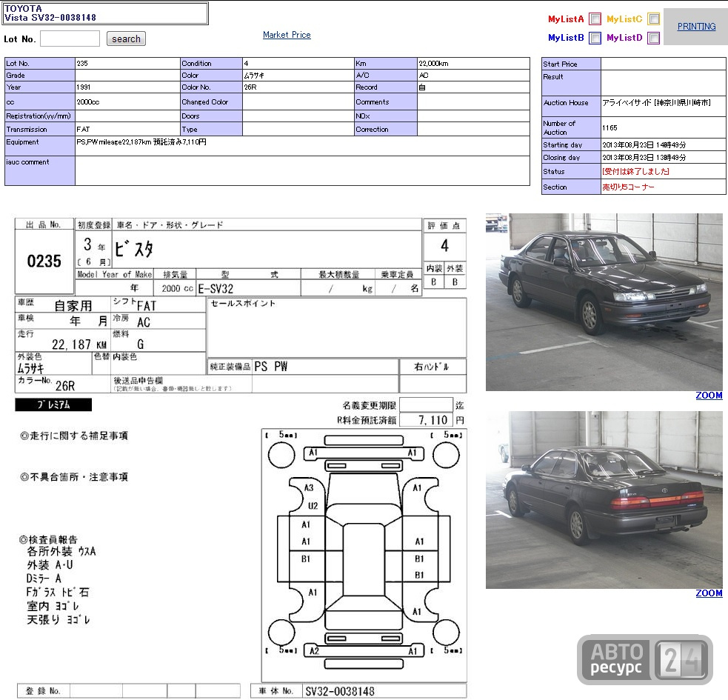Click the A/C value AC cell
Screen dimensions: 728x700
pos(473,76)
